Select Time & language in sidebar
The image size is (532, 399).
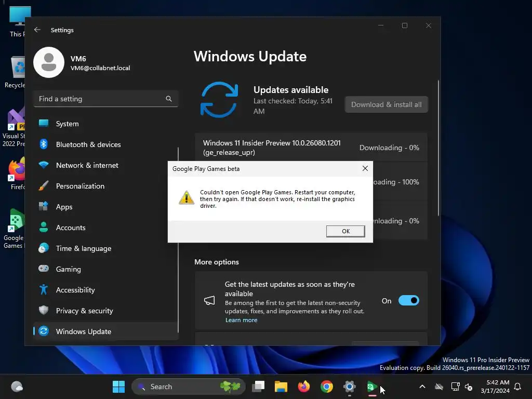click(106, 248)
